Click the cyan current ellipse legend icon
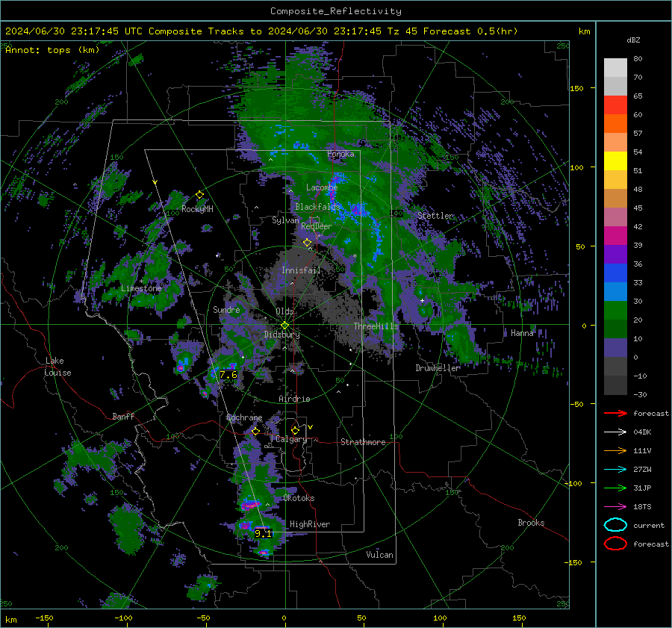This screenshot has width=672, height=628. click(x=615, y=525)
